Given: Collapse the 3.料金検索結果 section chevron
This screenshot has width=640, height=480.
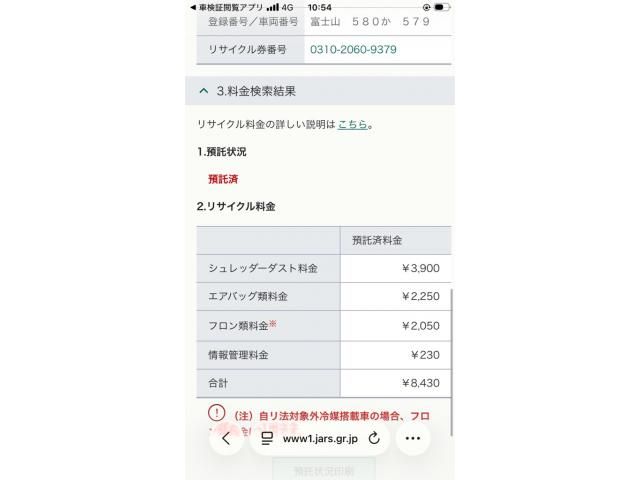Looking at the screenshot, I should (x=204, y=91).
